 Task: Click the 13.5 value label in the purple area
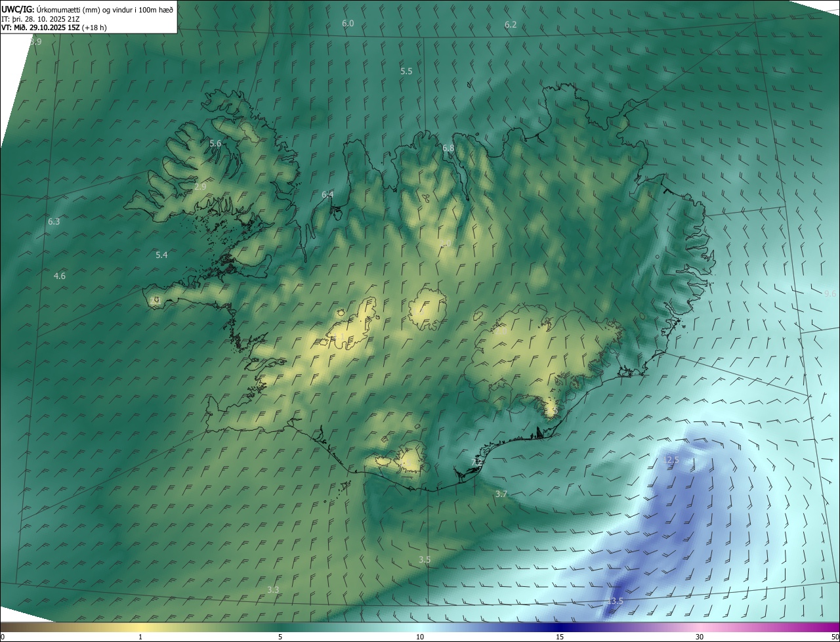pos(615,601)
